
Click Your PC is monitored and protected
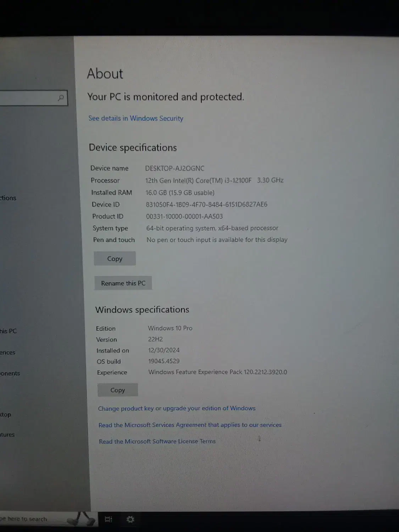point(166,97)
